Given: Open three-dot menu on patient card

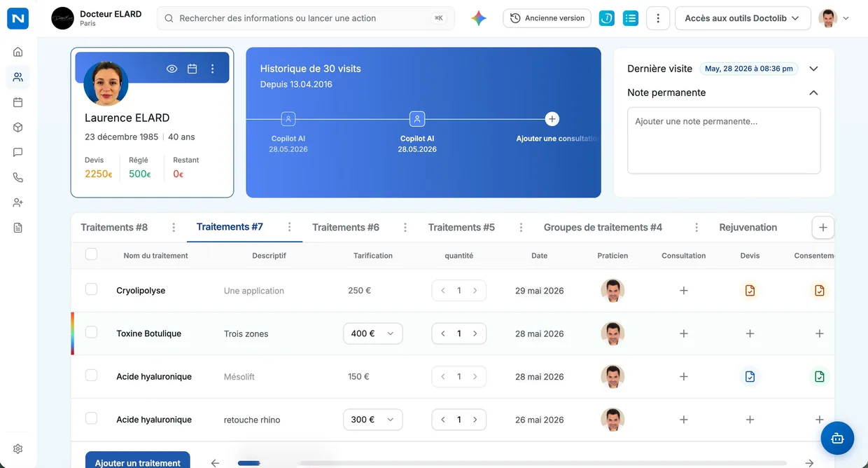Looking at the screenshot, I should [x=213, y=69].
